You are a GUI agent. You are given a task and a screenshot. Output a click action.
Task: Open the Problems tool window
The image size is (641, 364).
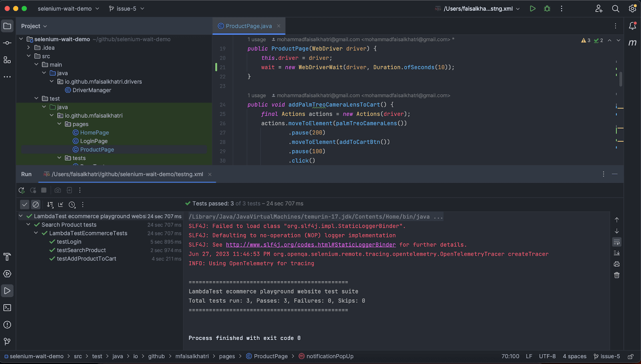pos(7,325)
